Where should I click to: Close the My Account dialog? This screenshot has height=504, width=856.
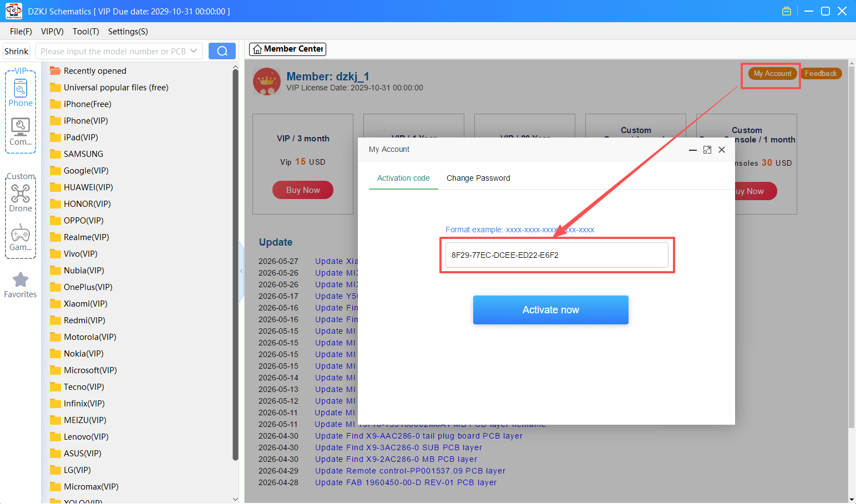pyautogui.click(x=722, y=150)
